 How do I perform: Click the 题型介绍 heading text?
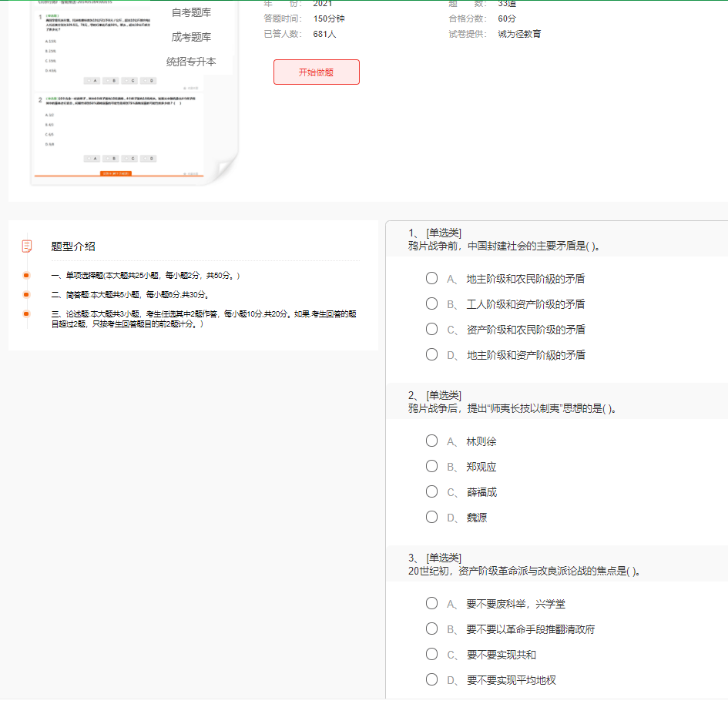(73, 246)
